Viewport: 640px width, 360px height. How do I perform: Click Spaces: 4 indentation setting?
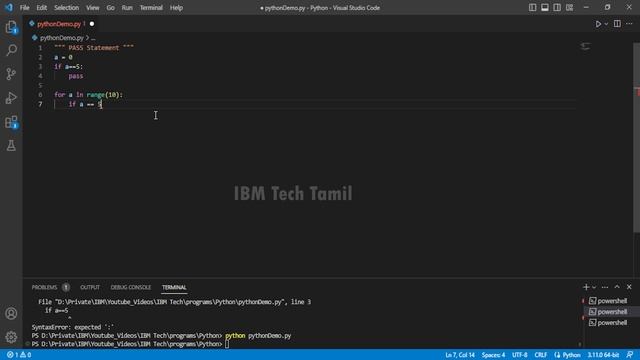pos(493,355)
